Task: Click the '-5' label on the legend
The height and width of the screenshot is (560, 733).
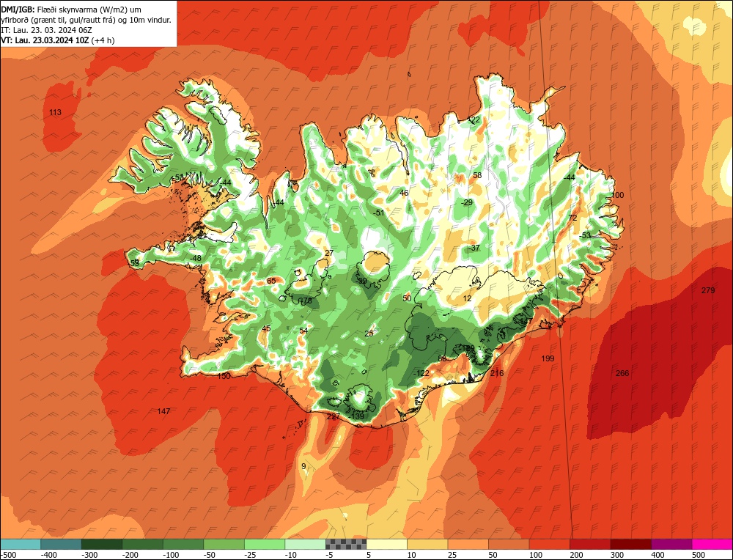Action: [x=331, y=555]
